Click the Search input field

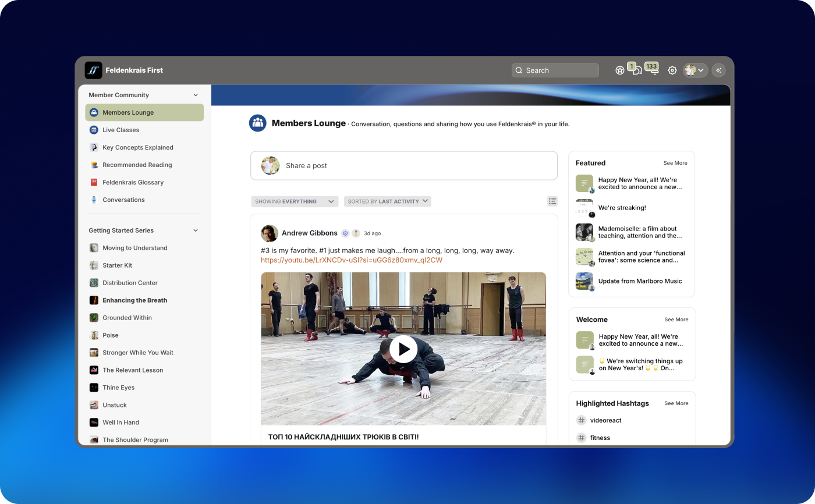[x=555, y=70]
